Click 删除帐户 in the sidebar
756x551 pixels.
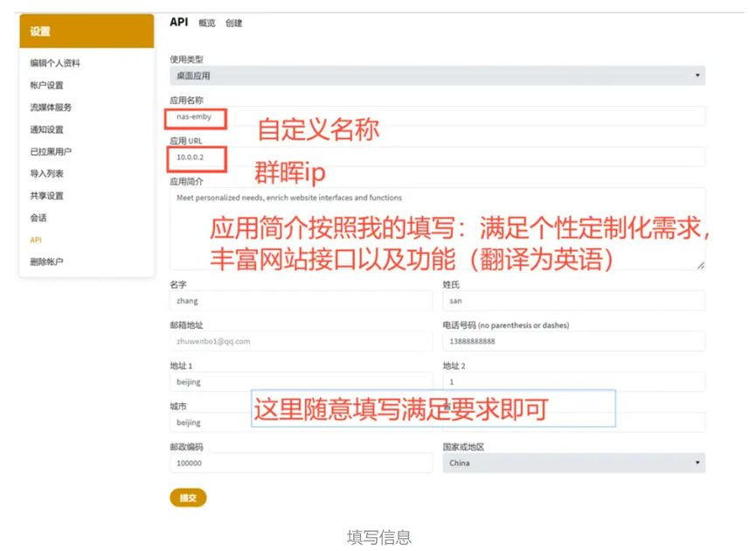pos(46,262)
